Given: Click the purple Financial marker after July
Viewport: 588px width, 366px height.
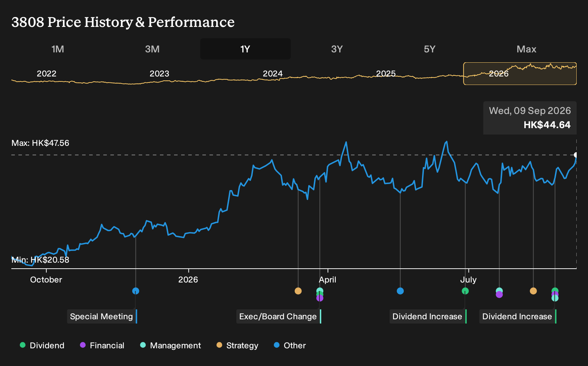Looking at the screenshot, I should point(499,295).
